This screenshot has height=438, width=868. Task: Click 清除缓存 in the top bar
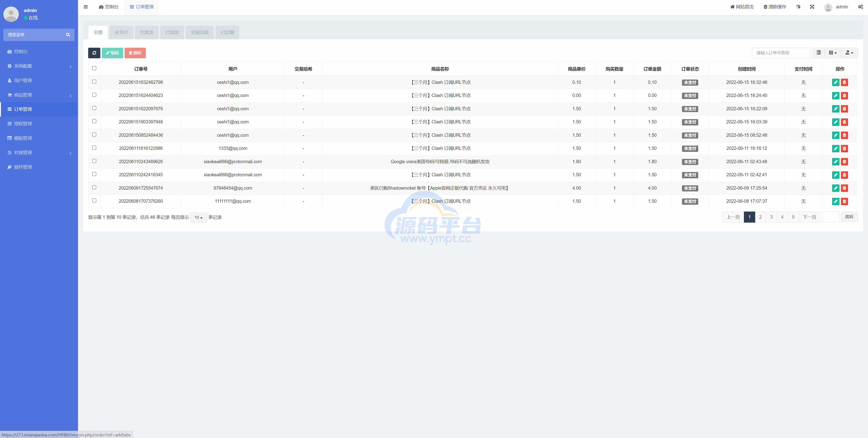pos(775,7)
